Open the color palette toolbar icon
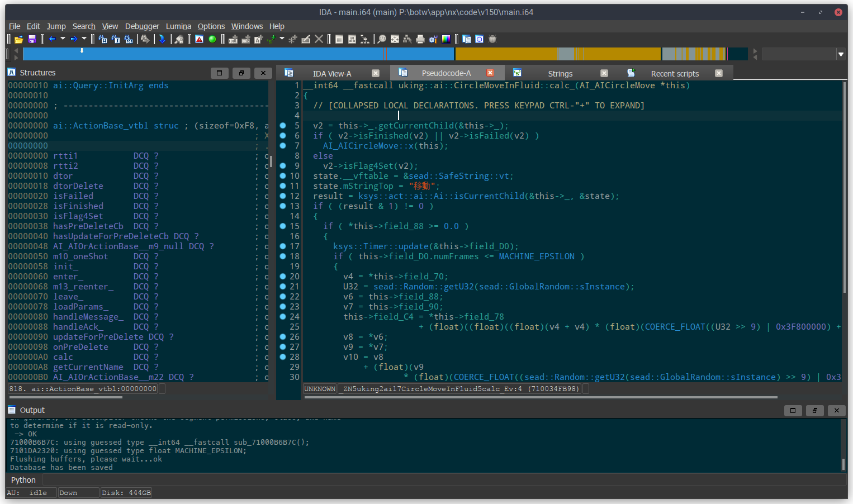Screen dimensions: 853x504 tap(446, 39)
